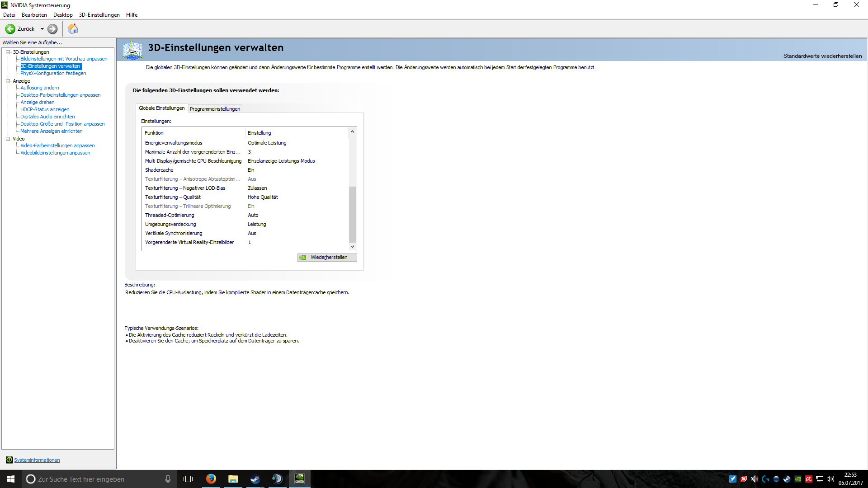Click the Cortana microphone icon

pos(168,479)
